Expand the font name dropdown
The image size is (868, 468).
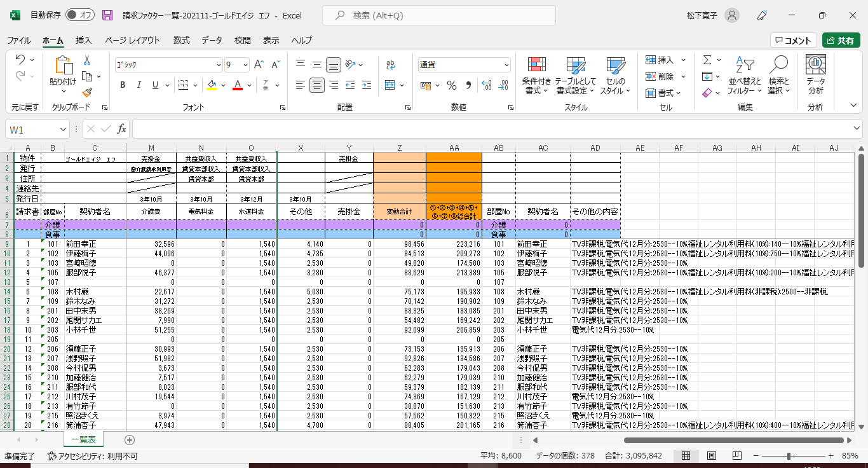pos(218,65)
